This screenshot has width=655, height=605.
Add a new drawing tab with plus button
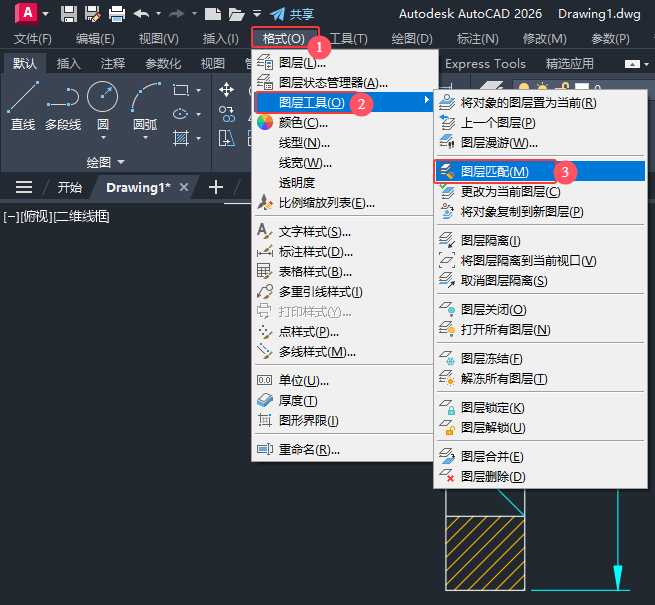point(215,187)
